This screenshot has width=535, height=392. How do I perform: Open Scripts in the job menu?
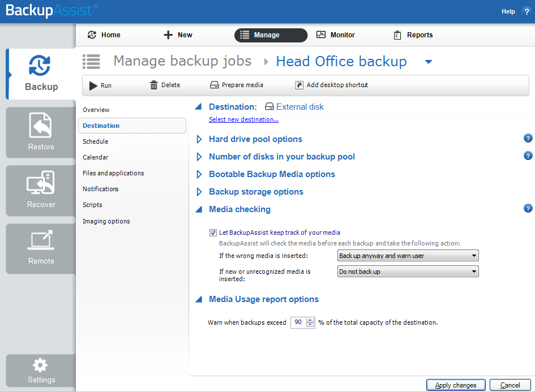point(92,205)
